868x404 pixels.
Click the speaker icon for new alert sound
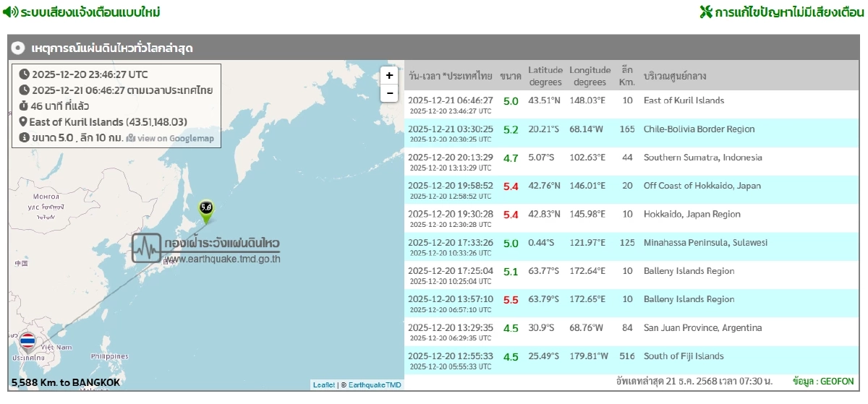click(x=10, y=12)
